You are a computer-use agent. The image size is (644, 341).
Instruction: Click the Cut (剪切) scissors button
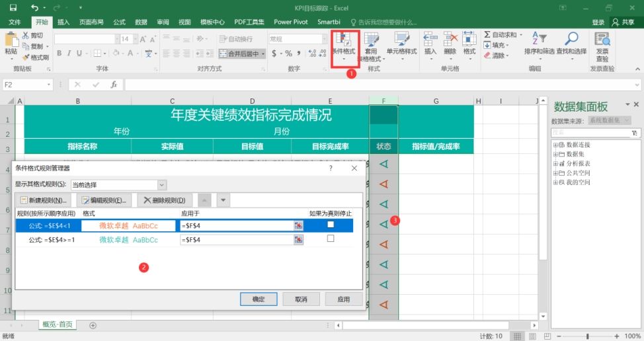(x=32, y=36)
